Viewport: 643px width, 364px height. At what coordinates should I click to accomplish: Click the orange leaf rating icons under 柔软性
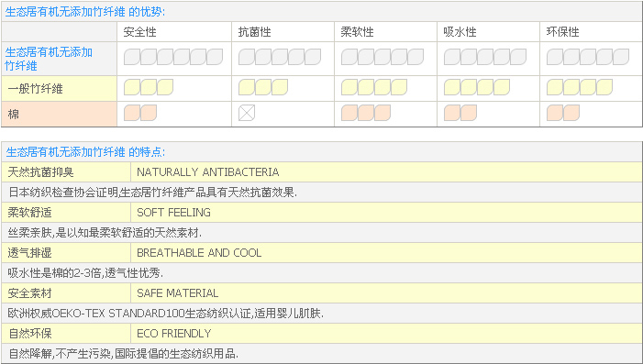pos(366,113)
